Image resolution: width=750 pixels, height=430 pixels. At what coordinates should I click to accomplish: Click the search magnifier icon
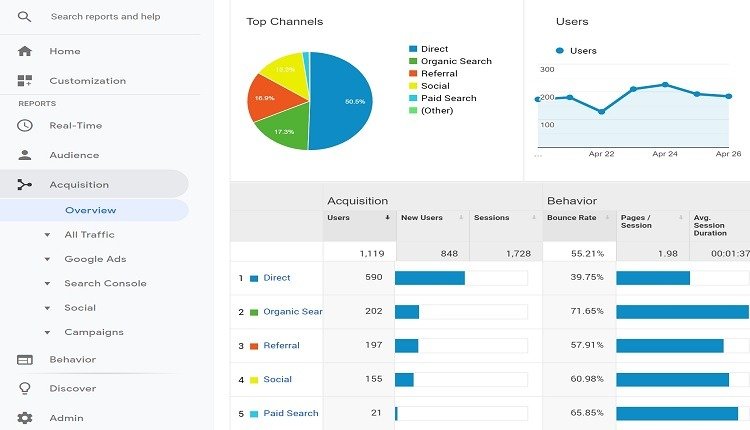tap(24, 17)
